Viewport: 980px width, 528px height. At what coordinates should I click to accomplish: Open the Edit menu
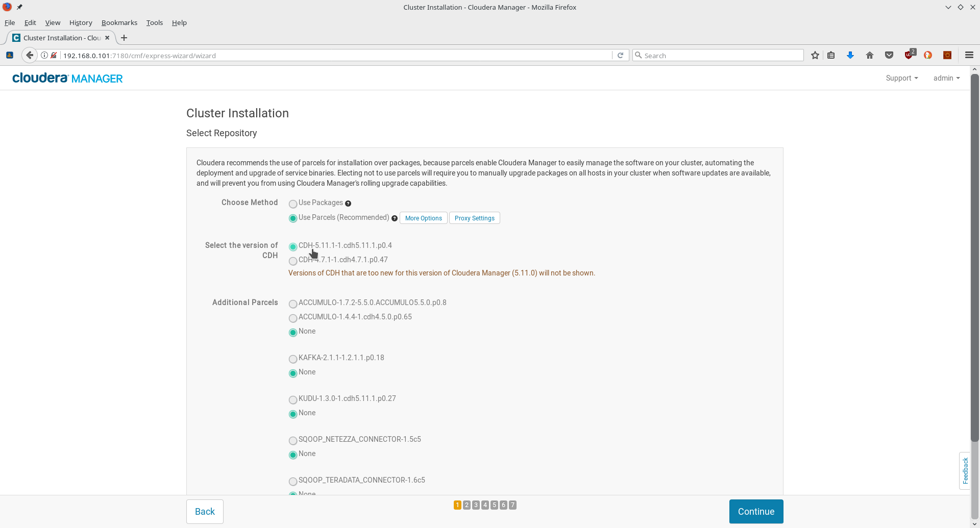point(30,22)
